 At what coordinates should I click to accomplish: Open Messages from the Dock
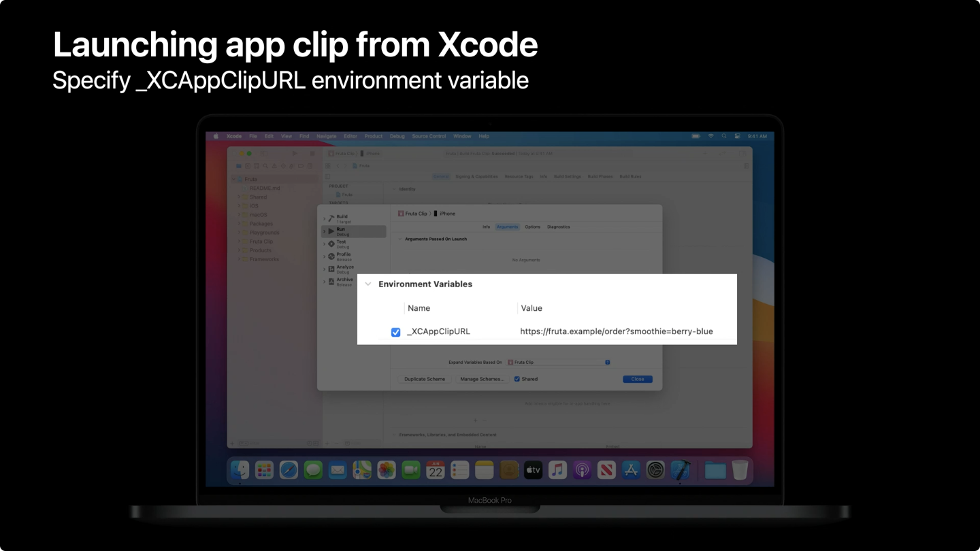tap(313, 469)
